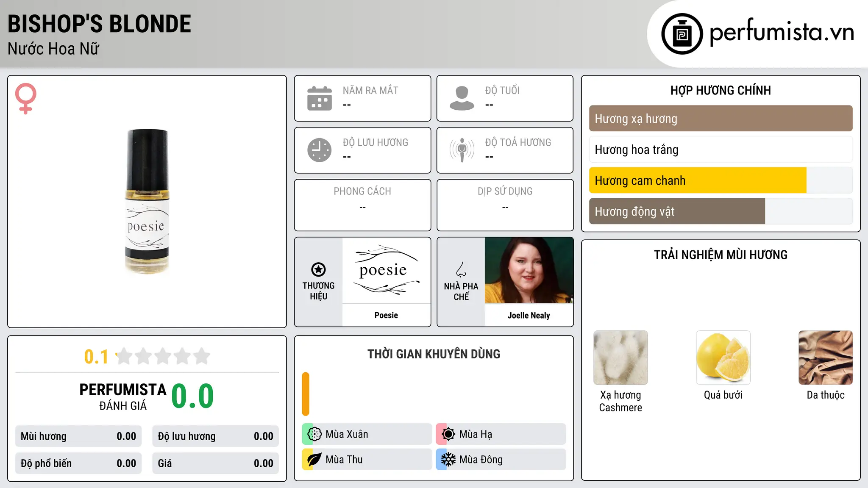868x488 pixels.
Task: Click the HỢP HƯƠNG CHÍNH heading
Action: coord(721,90)
